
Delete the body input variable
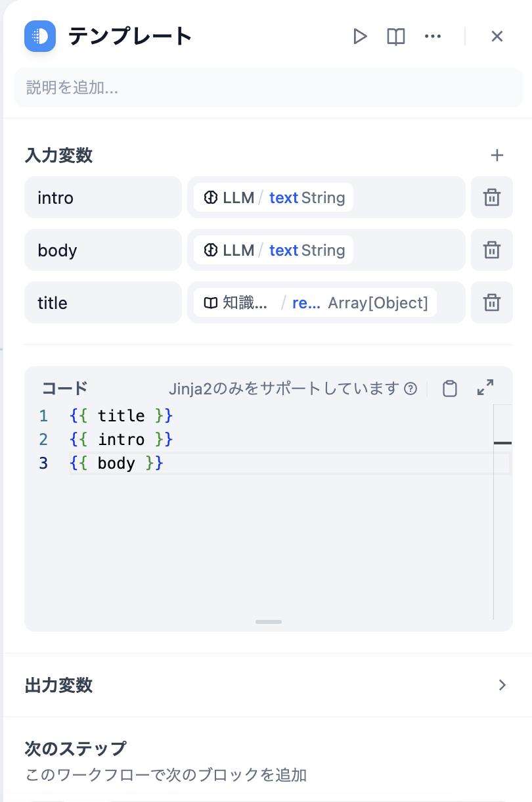click(491, 250)
